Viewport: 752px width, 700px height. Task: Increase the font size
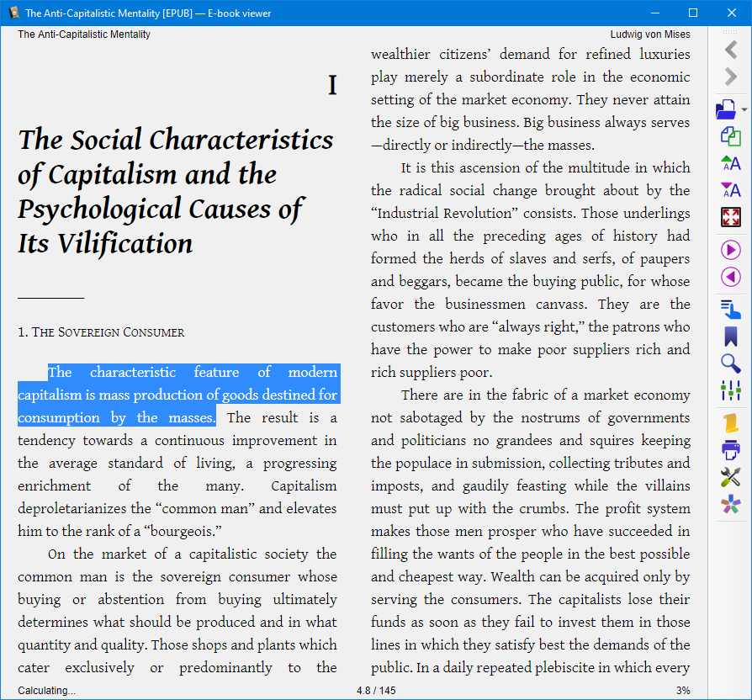(730, 163)
